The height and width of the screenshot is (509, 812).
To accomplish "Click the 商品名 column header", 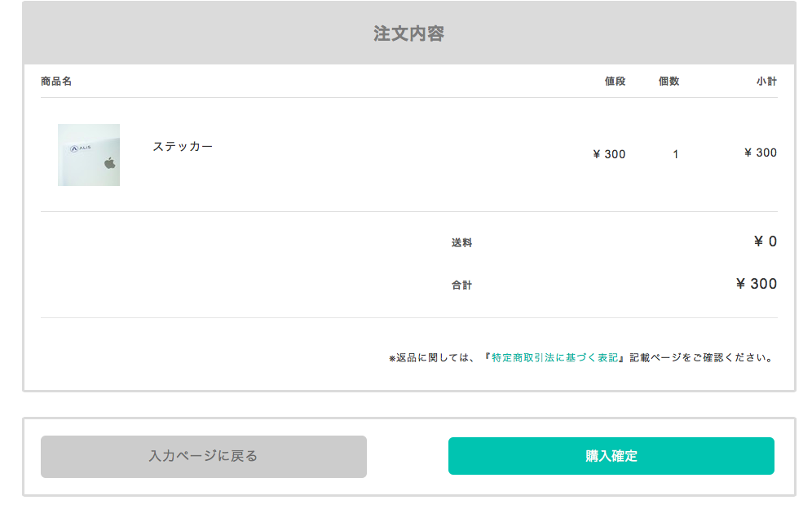I will pos(56,82).
